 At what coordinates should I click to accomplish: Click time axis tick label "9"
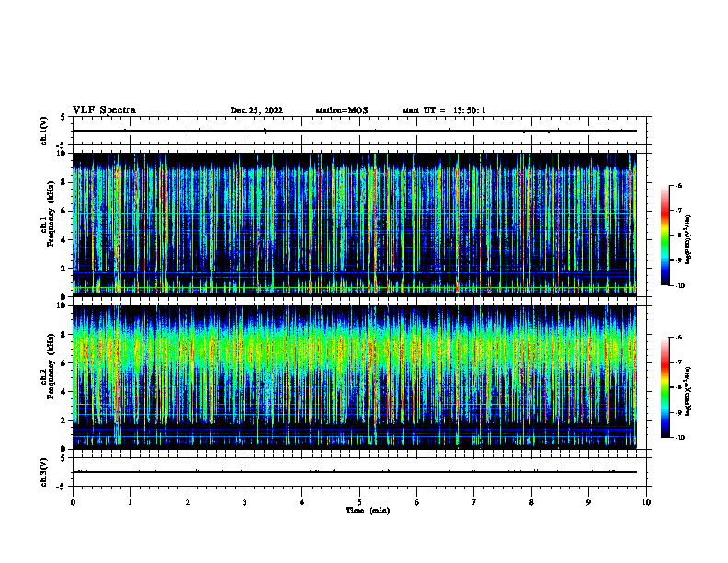point(588,502)
